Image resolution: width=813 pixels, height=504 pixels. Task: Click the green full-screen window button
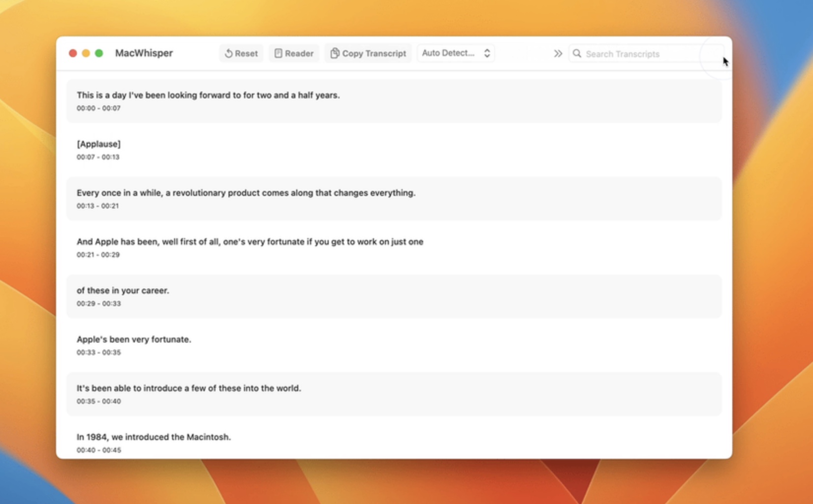coord(99,53)
